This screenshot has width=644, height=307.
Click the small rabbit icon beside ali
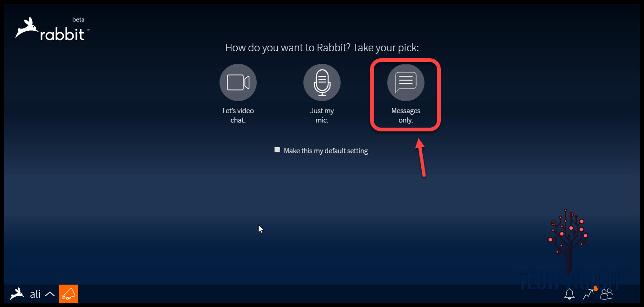pos(17,293)
